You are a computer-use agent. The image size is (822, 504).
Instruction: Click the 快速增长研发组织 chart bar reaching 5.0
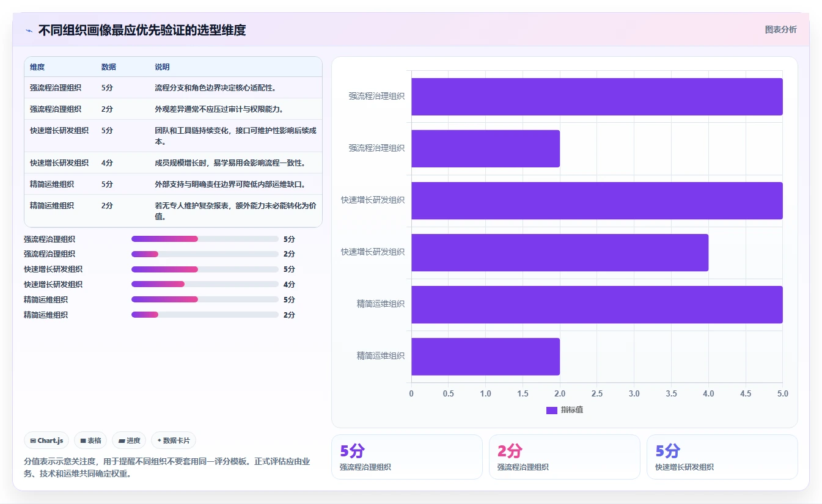point(597,200)
